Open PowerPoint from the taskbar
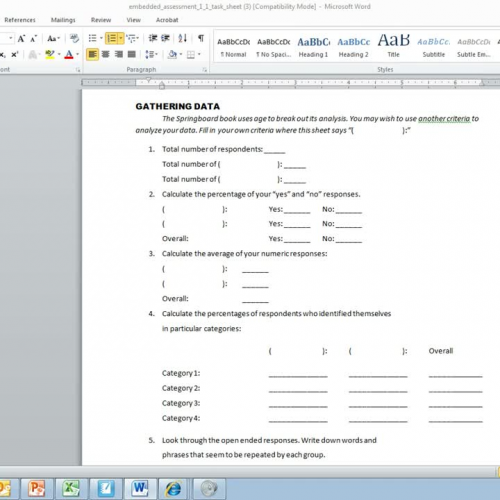500x500 pixels. tap(37, 489)
